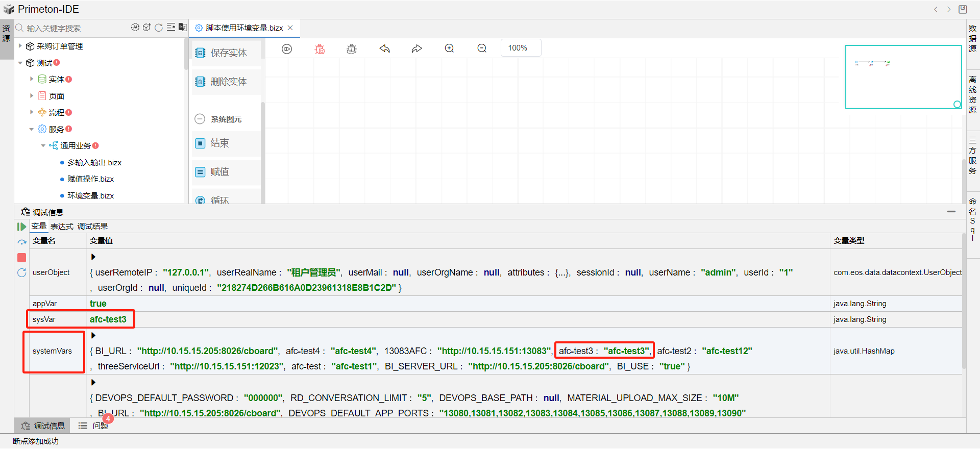Switch to the 表达式 tab
The image size is (980, 449).
coord(62,227)
